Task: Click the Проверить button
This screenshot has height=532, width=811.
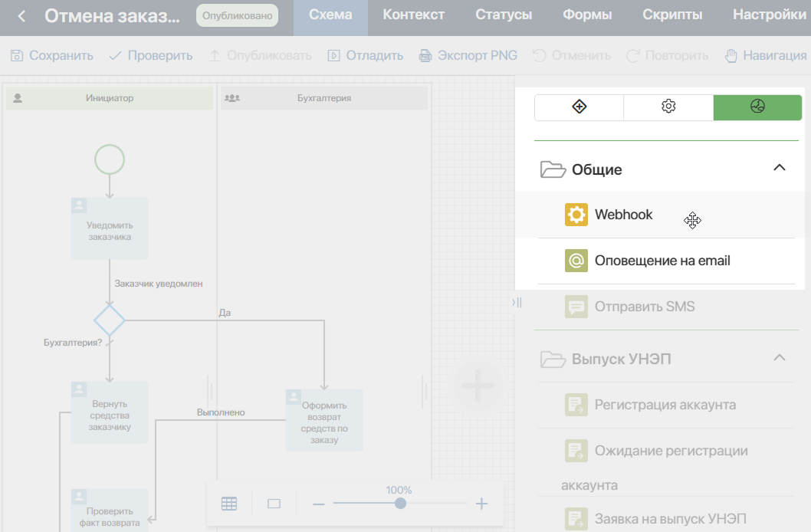Action: pos(150,56)
